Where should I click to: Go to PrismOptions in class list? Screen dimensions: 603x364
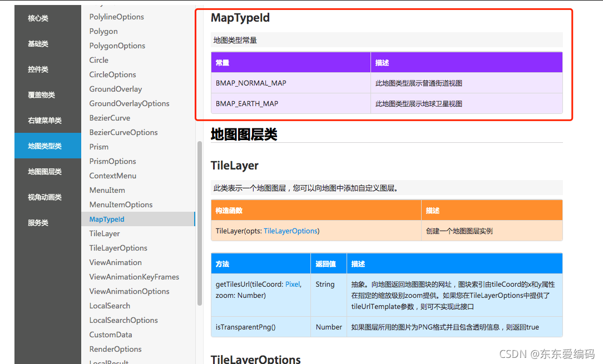113,161
